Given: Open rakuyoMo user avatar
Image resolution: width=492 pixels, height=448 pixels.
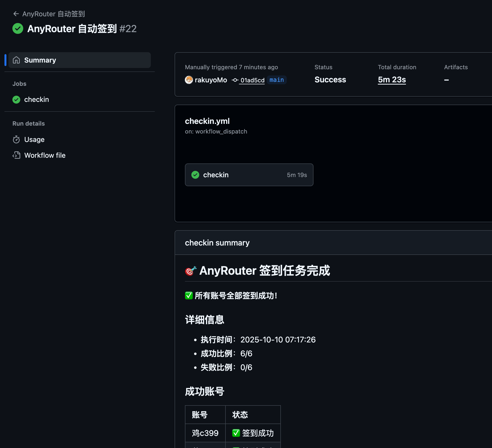Looking at the screenshot, I should (189, 80).
